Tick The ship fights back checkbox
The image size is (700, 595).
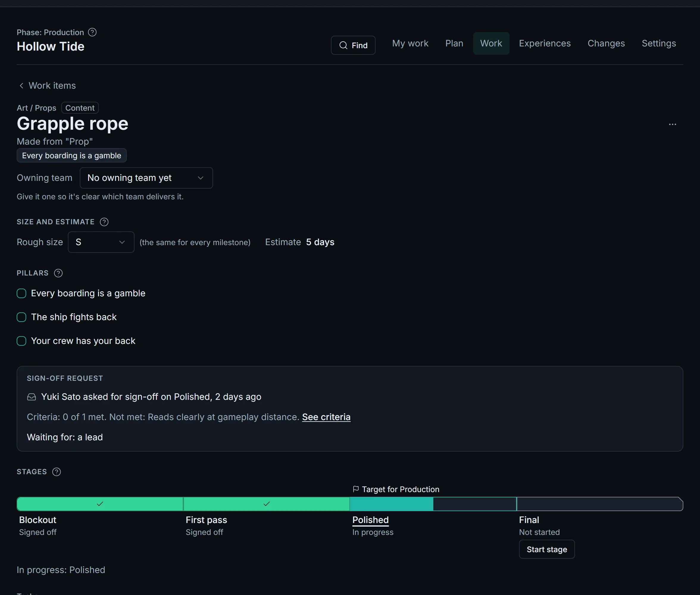[x=21, y=317]
